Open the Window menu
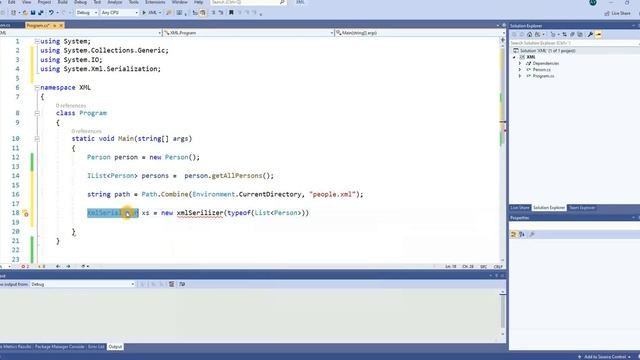 coord(180,2)
